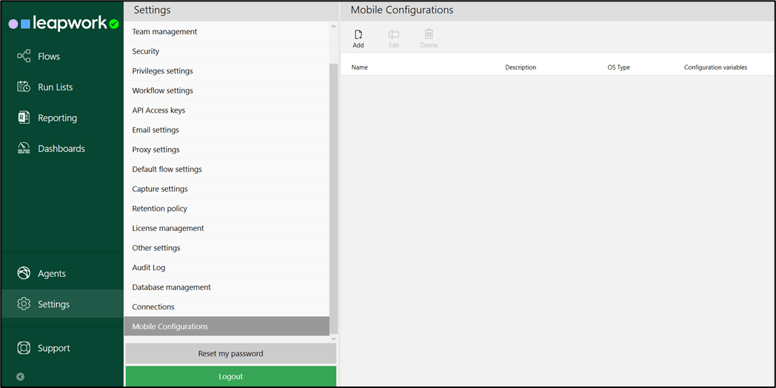The height and width of the screenshot is (388, 776).
Task: Collapse the sidebar with the arrow button
Action: coord(20,377)
